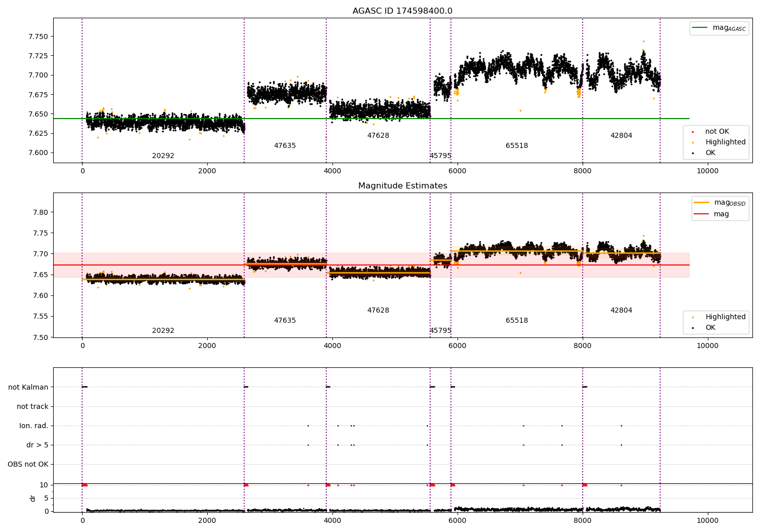Click y-axis tick label 7.675
The image size is (760, 532).
(x=39, y=95)
